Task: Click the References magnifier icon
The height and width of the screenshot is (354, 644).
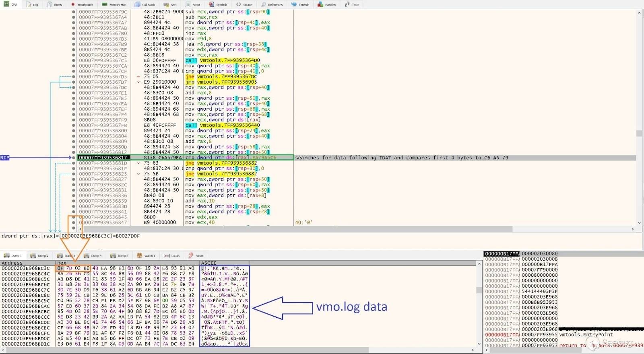Action: [264, 4]
